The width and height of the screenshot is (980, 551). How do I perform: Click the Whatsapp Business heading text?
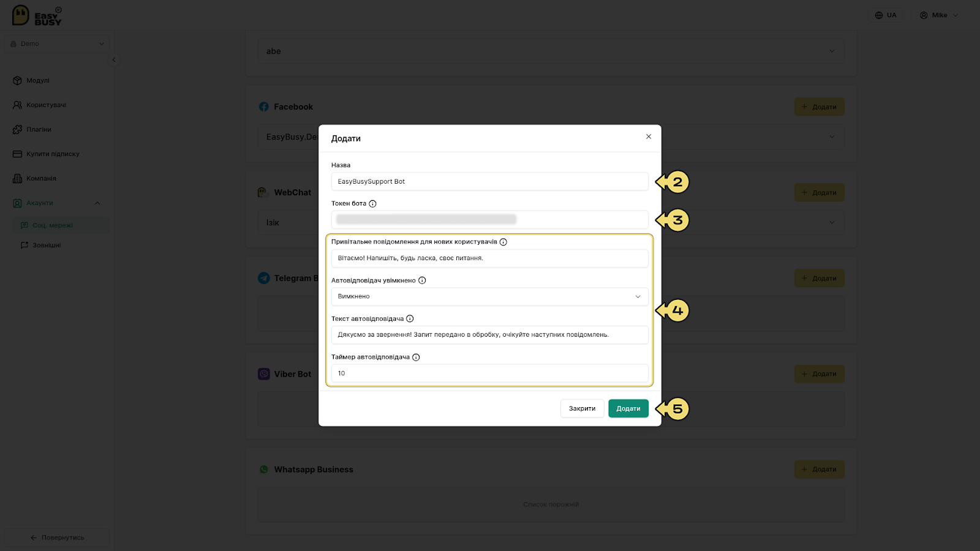(314, 470)
